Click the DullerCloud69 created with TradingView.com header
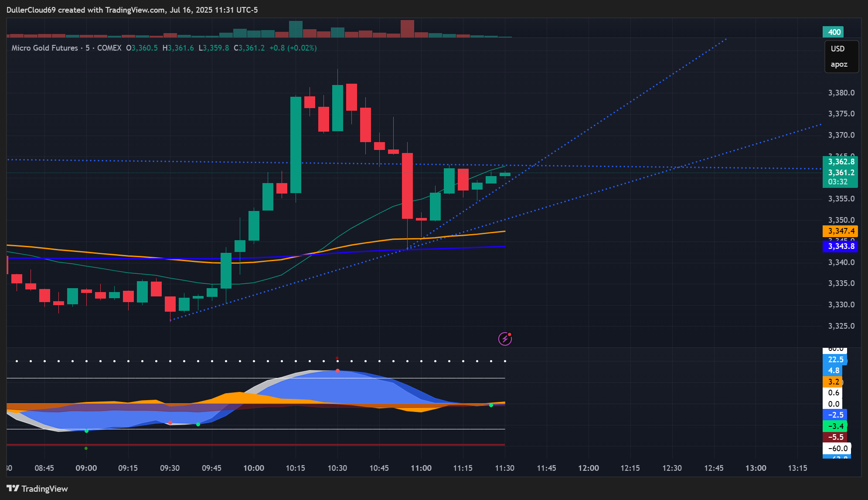 click(x=132, y=10)
